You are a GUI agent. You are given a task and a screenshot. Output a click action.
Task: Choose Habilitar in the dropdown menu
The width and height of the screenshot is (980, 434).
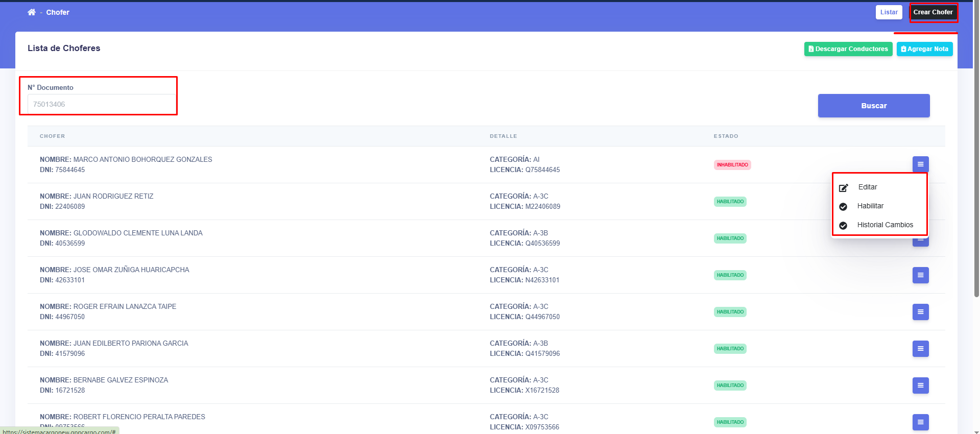point(870,206)
